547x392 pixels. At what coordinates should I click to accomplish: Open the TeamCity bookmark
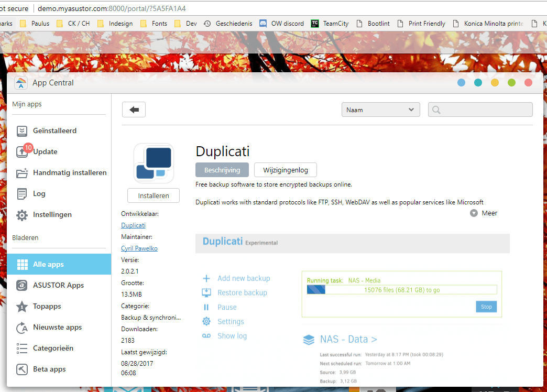click(330, 24)
